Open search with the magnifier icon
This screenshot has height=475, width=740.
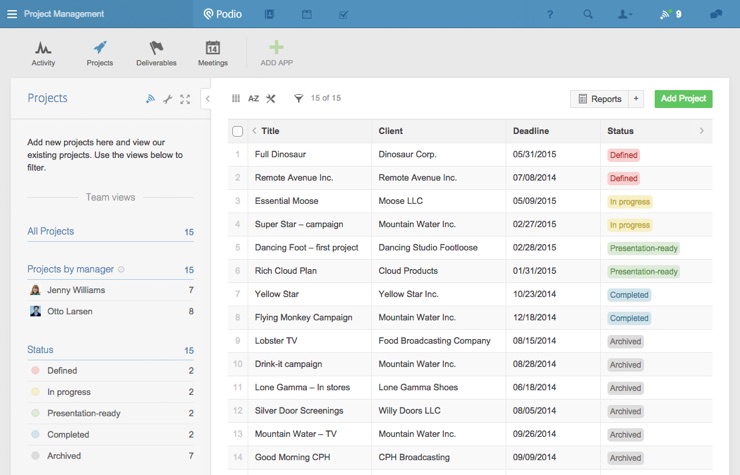point(588,15)
